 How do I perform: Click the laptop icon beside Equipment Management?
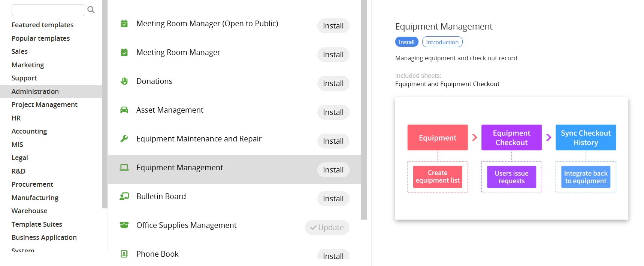coord(124,168)
